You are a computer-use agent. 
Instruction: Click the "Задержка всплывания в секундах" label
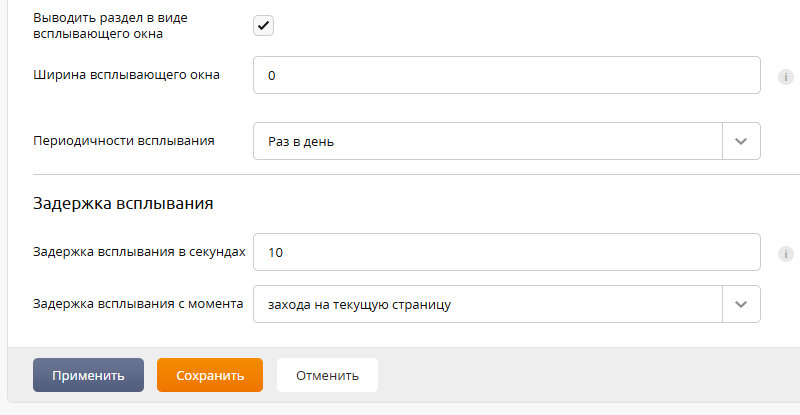(139, 252)
